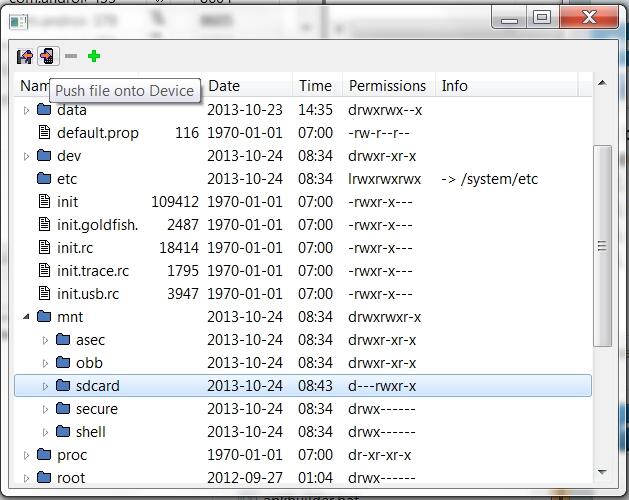Screen dimensions: 629x500
Task: Click the asec folder icon
Action: [x=63, y=339]
